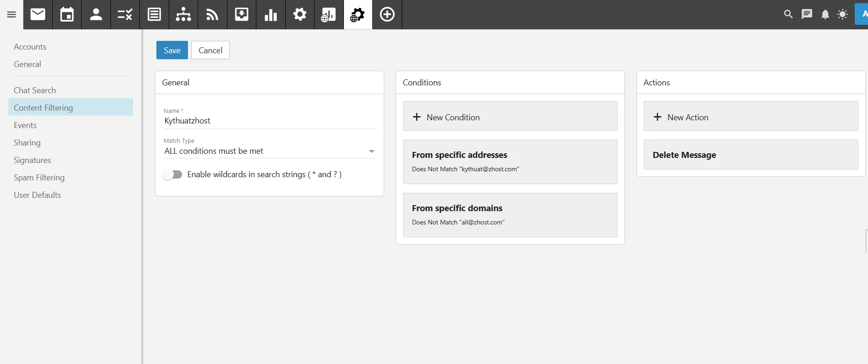
Task: Click the Cancel button
Action: tap(210, 50)
